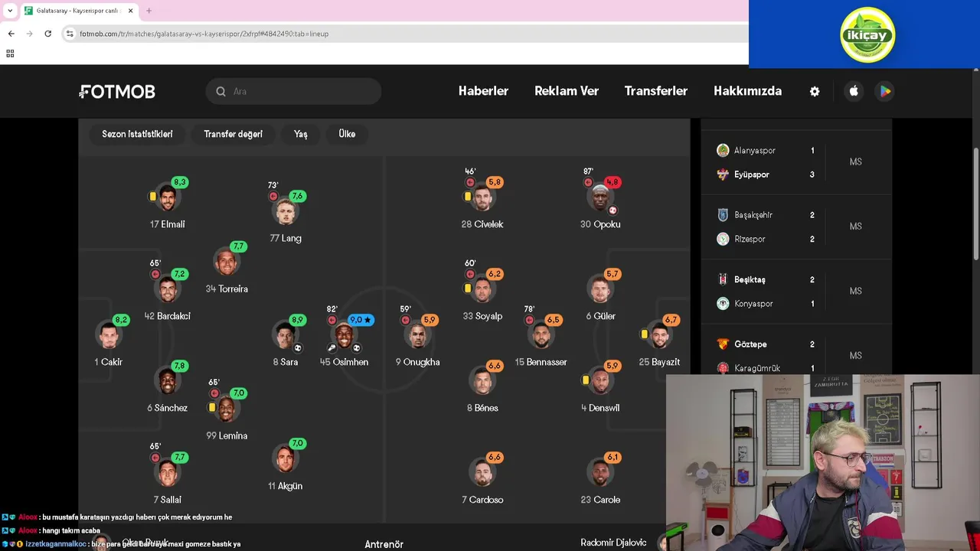View site information icon in address bar
The width and height of the screenshot is (980, 551).
[x=70, y=34]
